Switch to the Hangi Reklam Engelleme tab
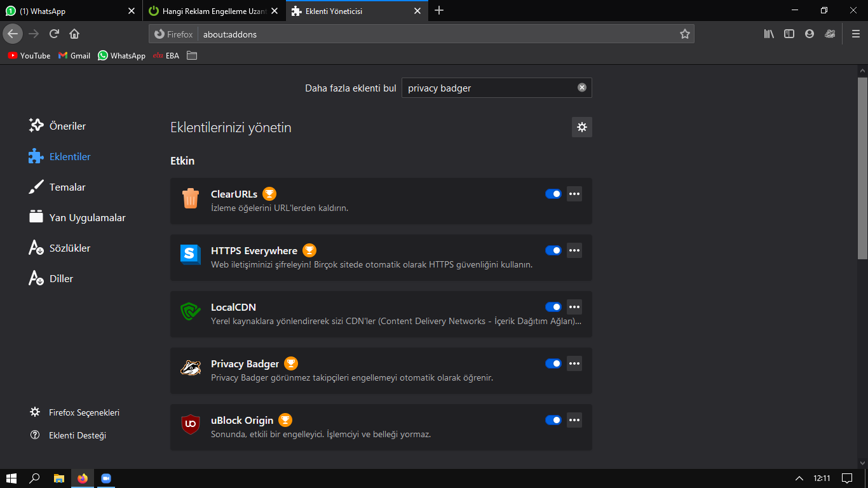This screenshot has height=488, width=868. click(x=214, y=11)
